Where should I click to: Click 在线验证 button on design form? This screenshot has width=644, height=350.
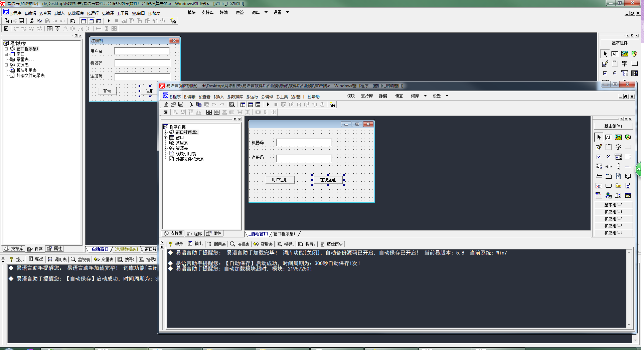[328, 180]
